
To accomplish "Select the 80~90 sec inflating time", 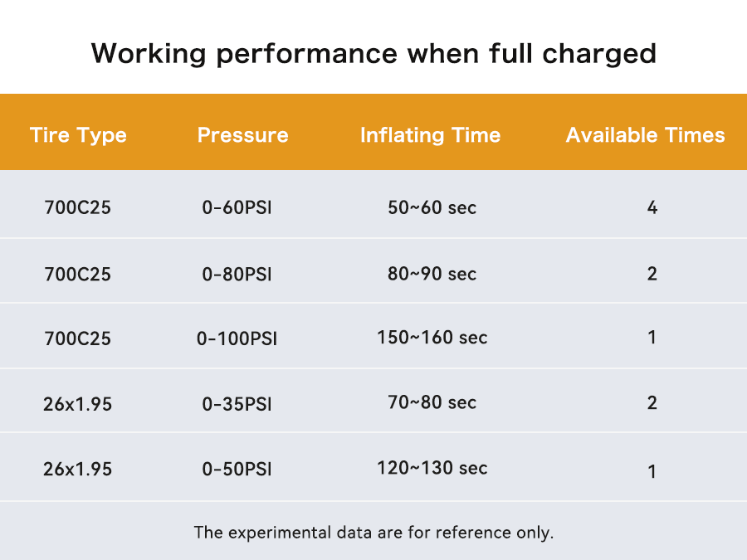I will [432, 273].
